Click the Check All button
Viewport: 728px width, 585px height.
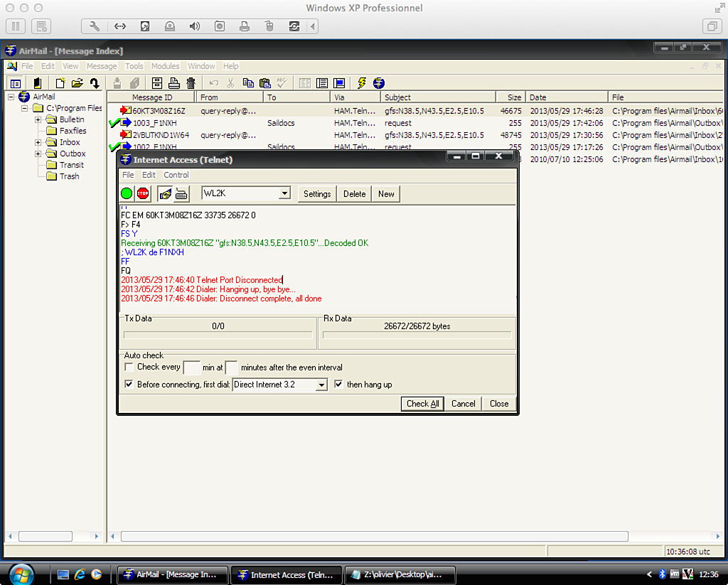(422, 404)
